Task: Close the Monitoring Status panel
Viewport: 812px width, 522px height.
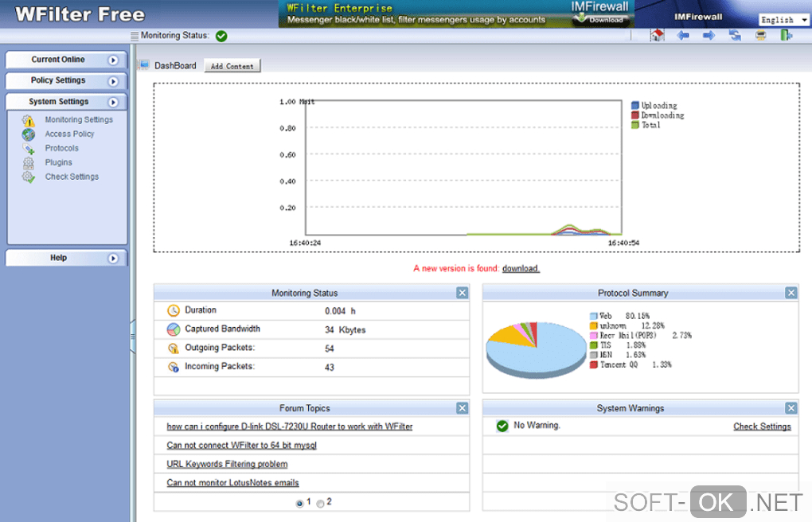Action: pos(463,293)
